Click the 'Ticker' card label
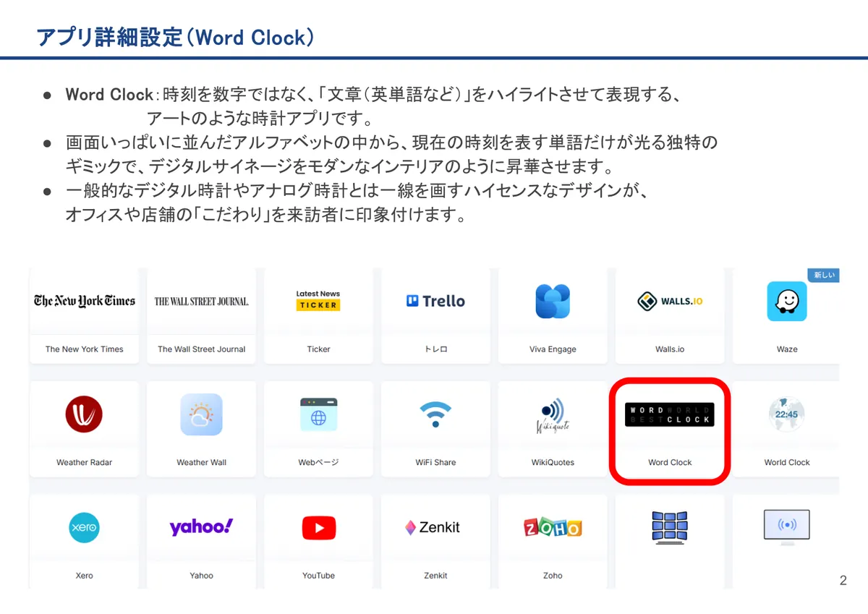 click(x=318, y=349)
